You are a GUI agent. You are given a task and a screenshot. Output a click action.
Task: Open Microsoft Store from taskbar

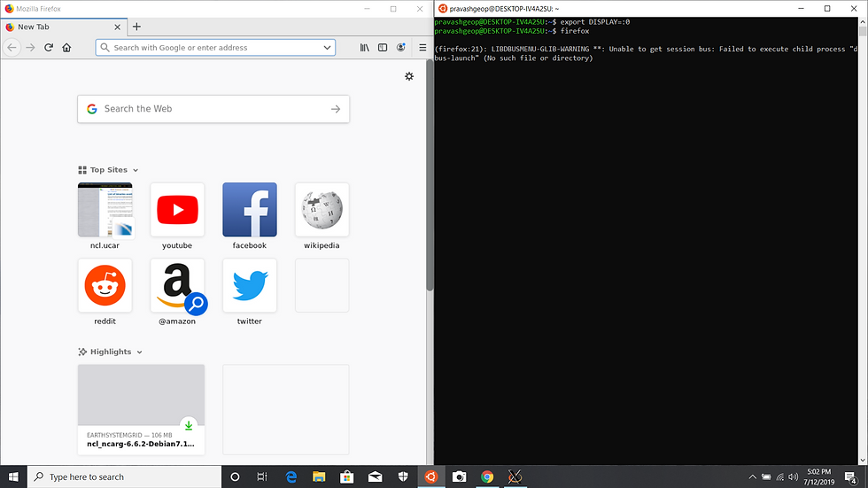coord(347,477)
